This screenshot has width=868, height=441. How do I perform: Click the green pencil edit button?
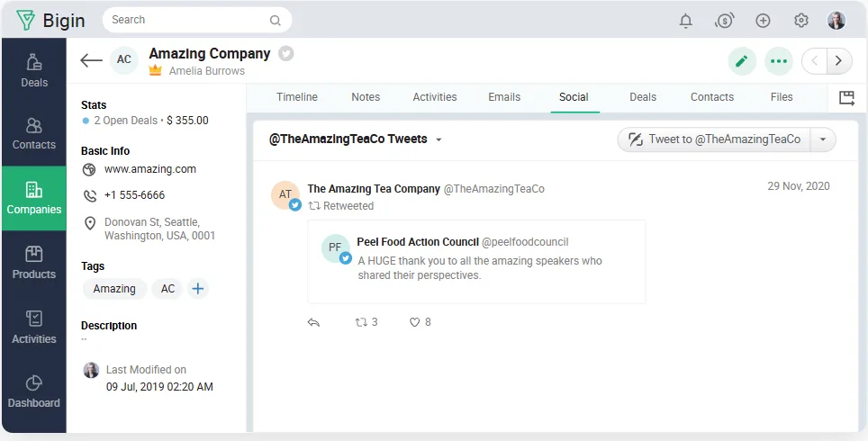pos(742,61)
